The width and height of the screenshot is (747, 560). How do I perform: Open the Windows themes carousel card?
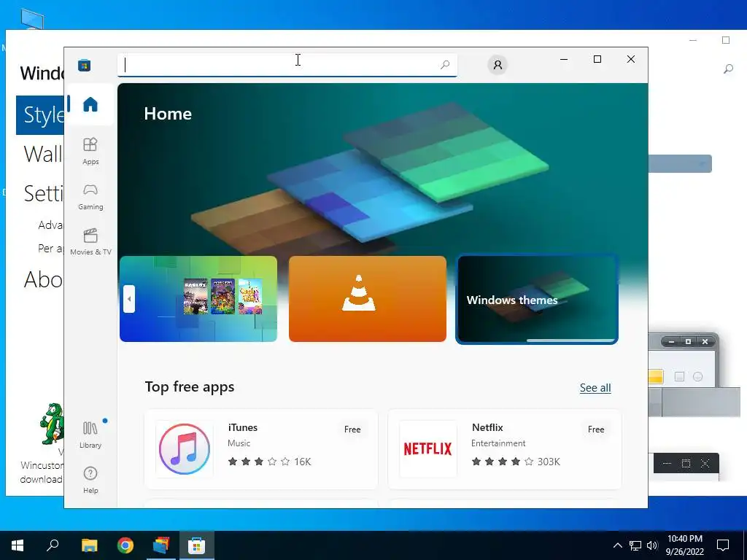point(537,298)
